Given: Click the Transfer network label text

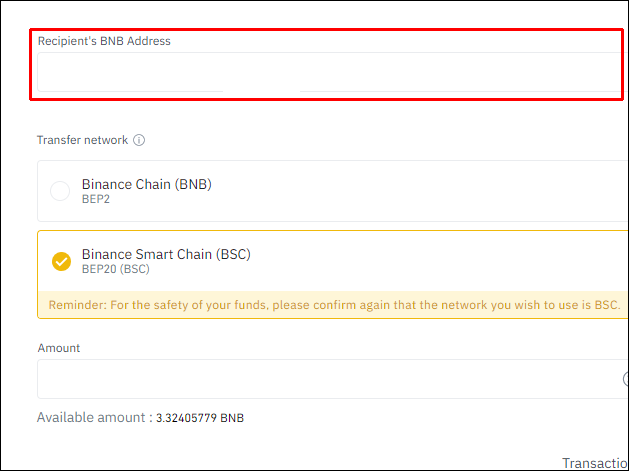Looking at the screenshot, I should coord(82,140).
